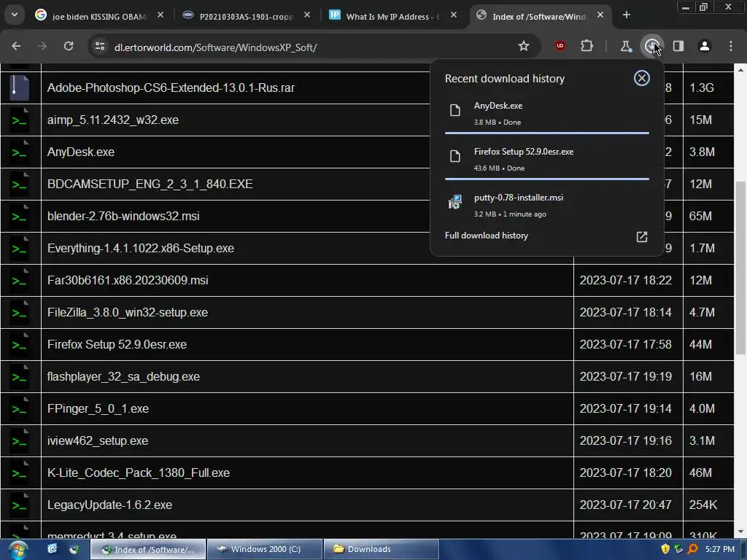Download Everything-1.4.1.1022 setup
Image resolution: width=747 pixels, height=560 pixels.
141,248
